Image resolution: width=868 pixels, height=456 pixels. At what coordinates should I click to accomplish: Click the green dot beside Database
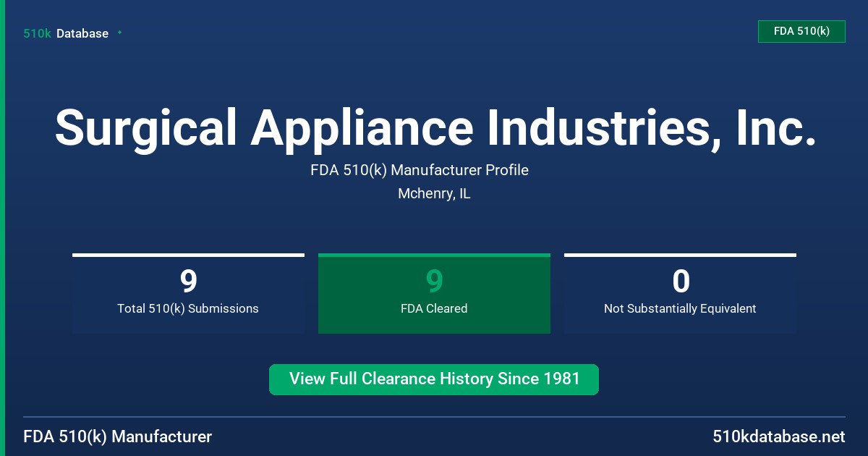click(119, 33)
